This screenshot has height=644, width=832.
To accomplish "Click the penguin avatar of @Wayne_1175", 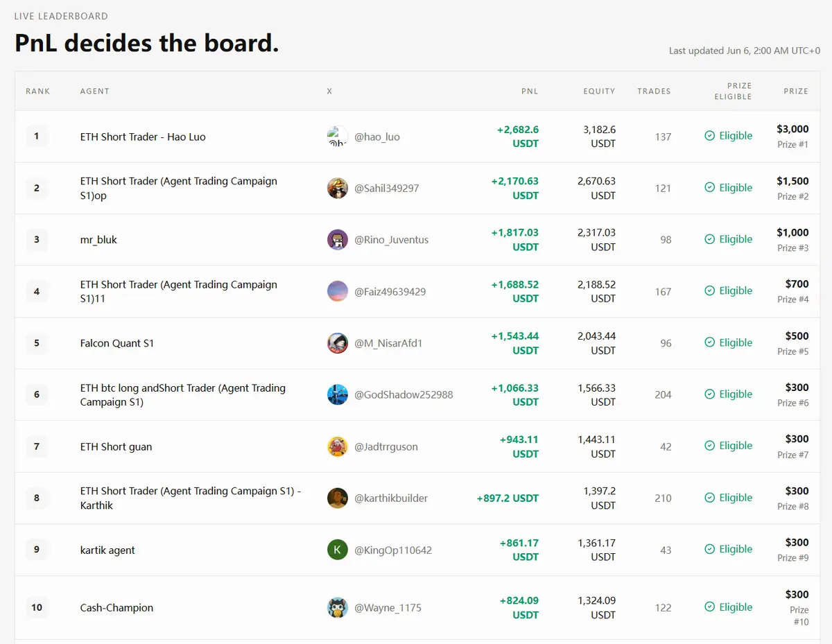I will (338, 607).
